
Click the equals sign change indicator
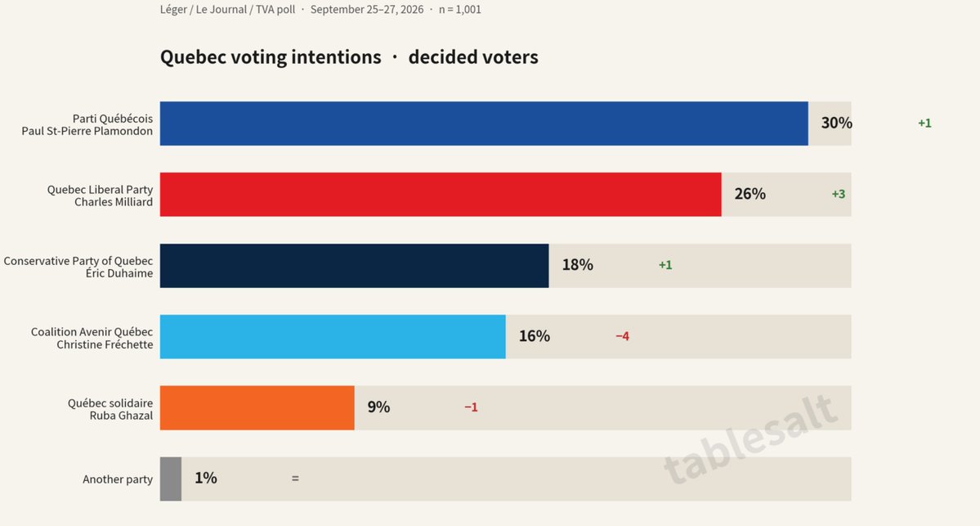[x=295, y=479]
